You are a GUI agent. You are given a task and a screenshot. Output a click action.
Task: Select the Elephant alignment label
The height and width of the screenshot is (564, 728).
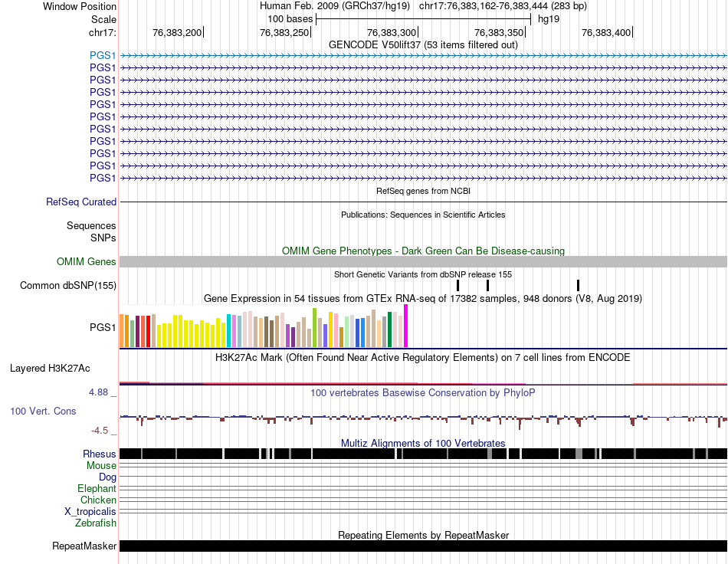tap(97, 489)
